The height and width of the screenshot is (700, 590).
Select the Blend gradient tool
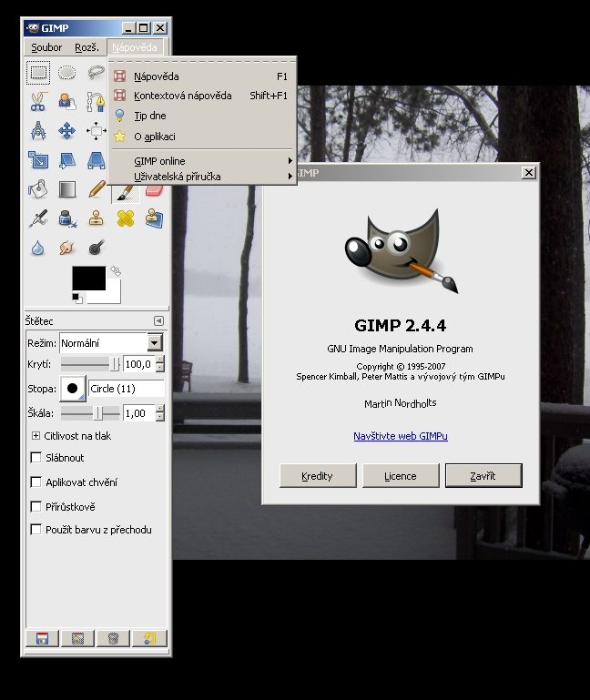pos(67,189)
